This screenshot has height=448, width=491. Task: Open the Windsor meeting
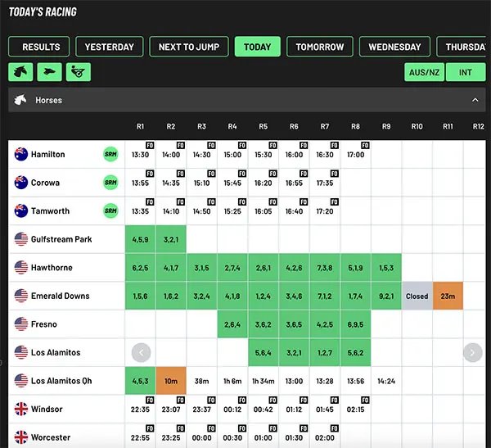click(47, 409)
